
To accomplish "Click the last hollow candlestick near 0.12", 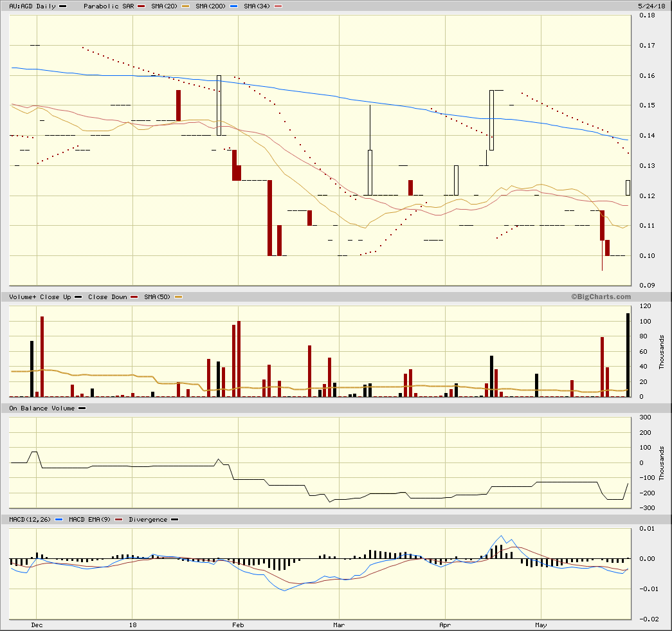I will pos(628,188).
